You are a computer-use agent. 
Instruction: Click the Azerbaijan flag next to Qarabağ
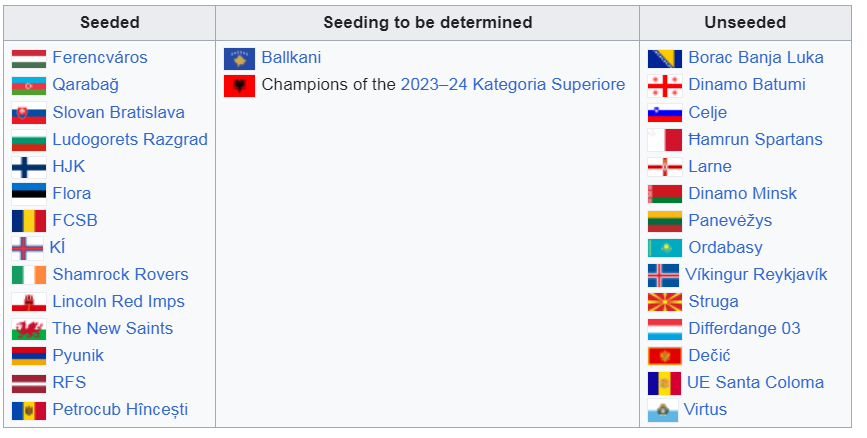tap(29, 85)
